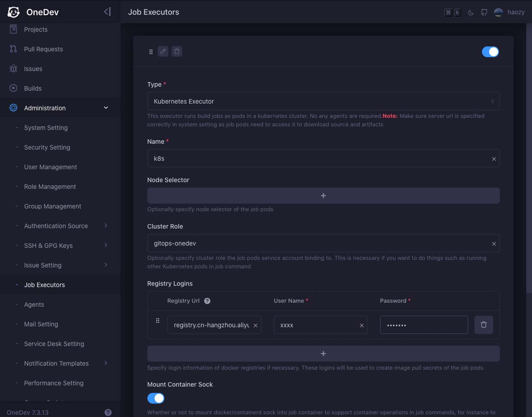Click the Builds play icon
532x417 pixels.
(x=13, y=88)
